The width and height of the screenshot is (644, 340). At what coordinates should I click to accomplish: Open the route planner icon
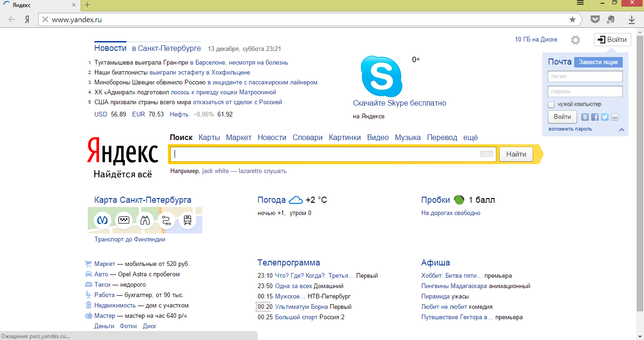coord(166,220)
